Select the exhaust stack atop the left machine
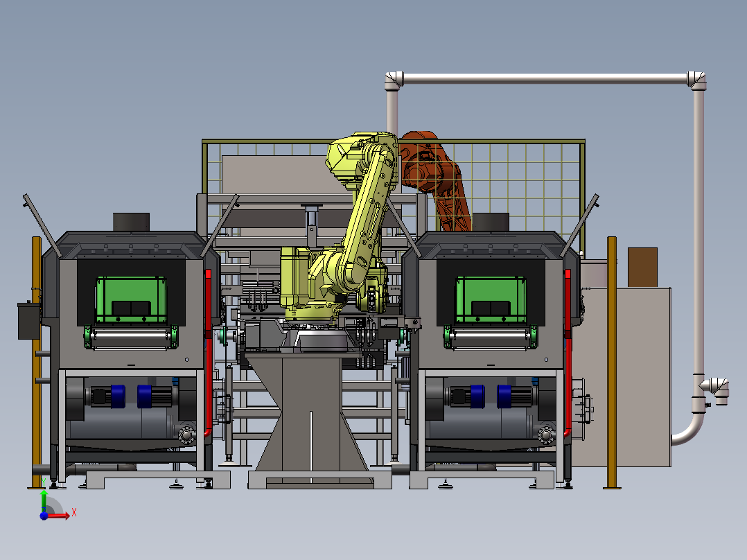 coord(131,222)
